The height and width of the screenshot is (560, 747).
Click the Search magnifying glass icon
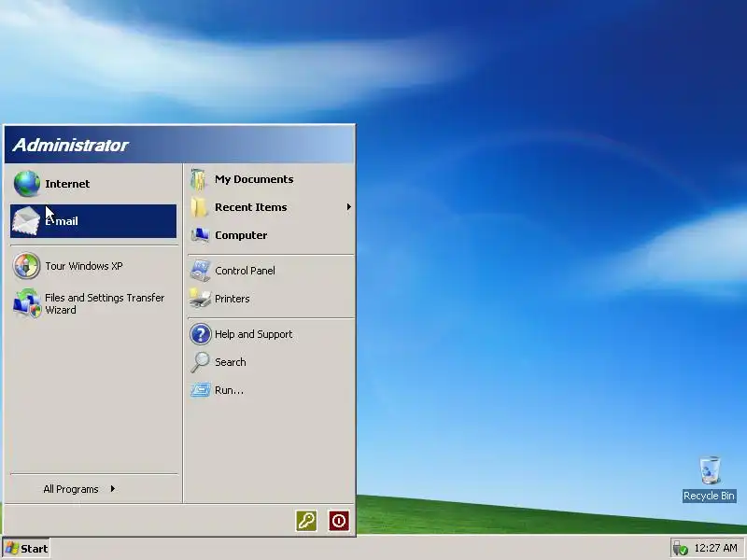(200, 362)
